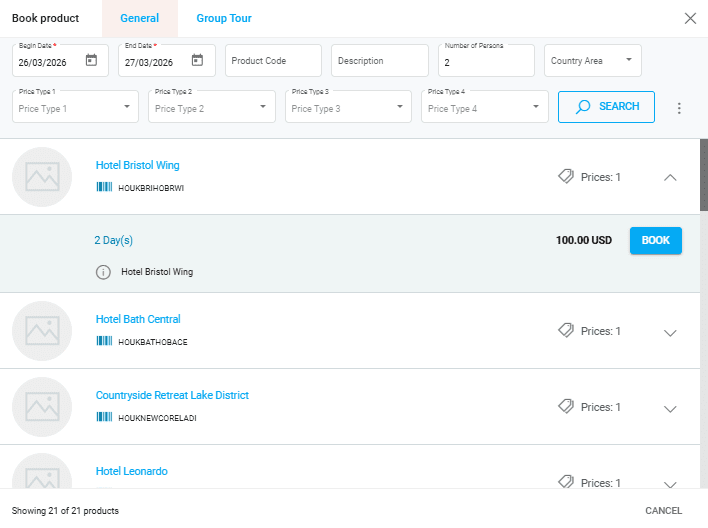
Task: Click the info icon beside Hotel Bristol Wing description
Action: click(x=103, y=272)
